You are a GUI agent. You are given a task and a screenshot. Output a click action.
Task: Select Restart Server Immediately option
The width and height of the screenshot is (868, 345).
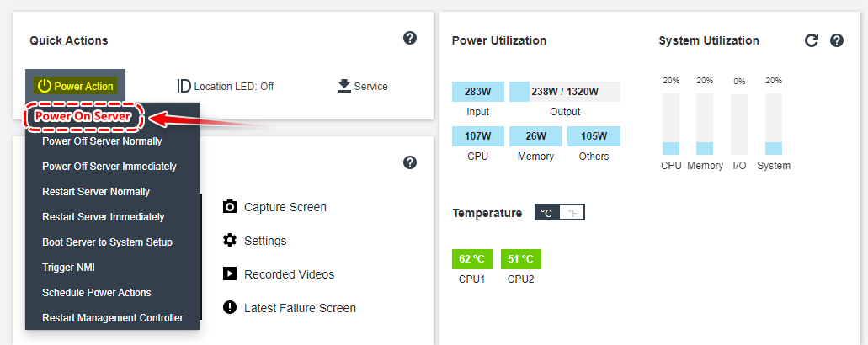(x=104, y=217)
